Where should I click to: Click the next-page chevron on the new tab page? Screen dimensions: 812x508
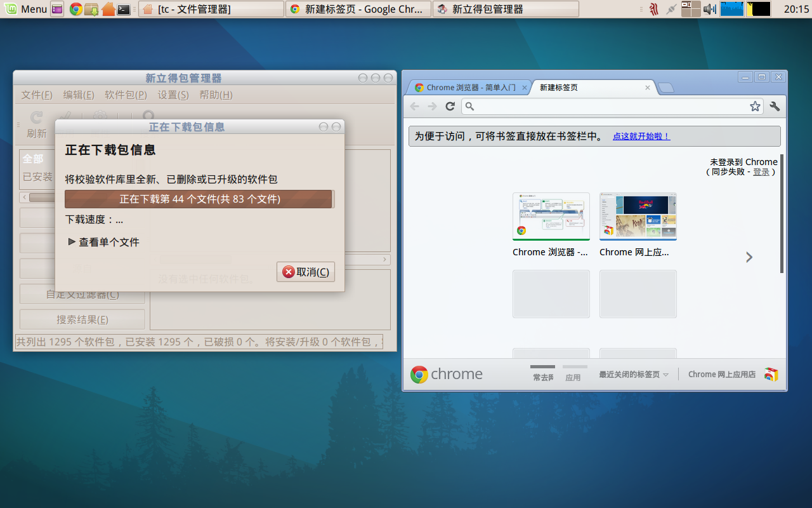click(749, 257)
